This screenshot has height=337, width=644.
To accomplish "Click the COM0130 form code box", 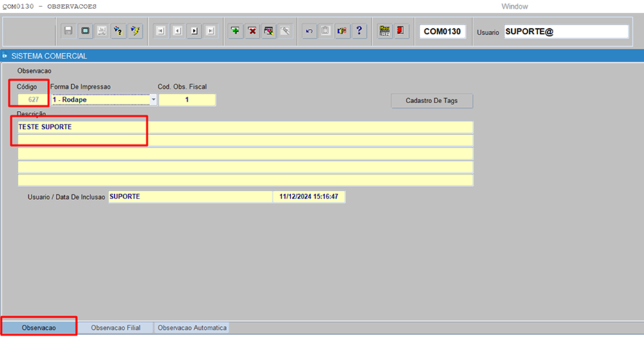I will pyautogui.click(x=443, y=31).
